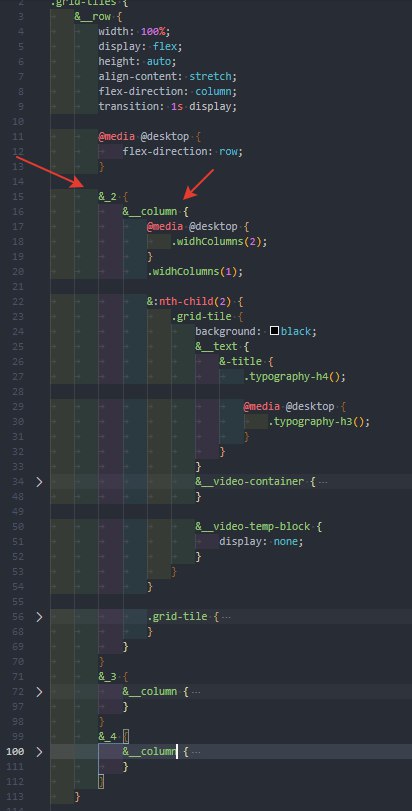This screenshot has height=811, width=412.
Task: Select line number 50 in the gutter
Action: (18, 527)
